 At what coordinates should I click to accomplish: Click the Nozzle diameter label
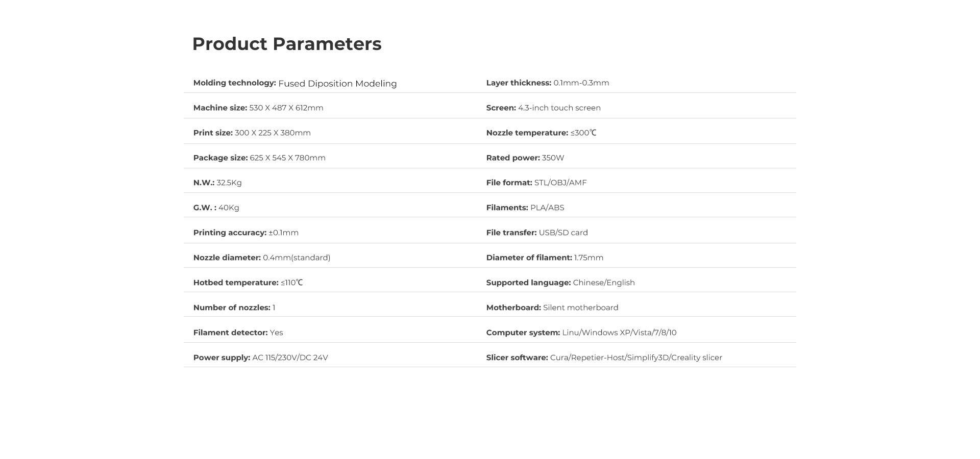coord(227,258)
